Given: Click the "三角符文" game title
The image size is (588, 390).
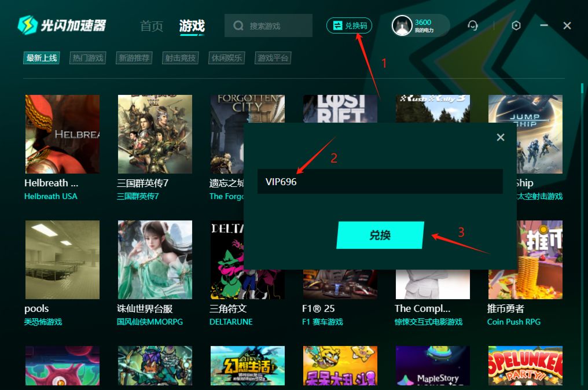Looking at the screenshot, I should click(228, 308).
